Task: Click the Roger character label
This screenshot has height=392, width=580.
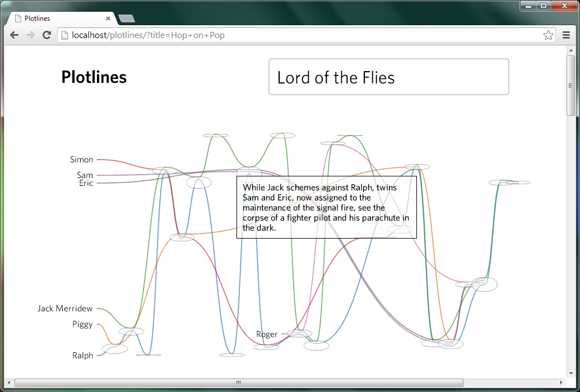Action: [267, 334]
